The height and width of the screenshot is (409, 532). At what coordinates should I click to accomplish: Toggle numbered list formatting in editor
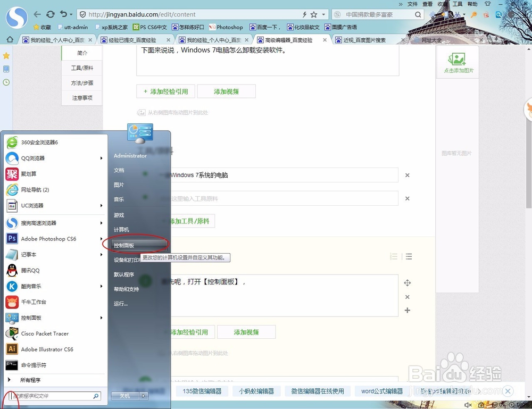(394, 256)
